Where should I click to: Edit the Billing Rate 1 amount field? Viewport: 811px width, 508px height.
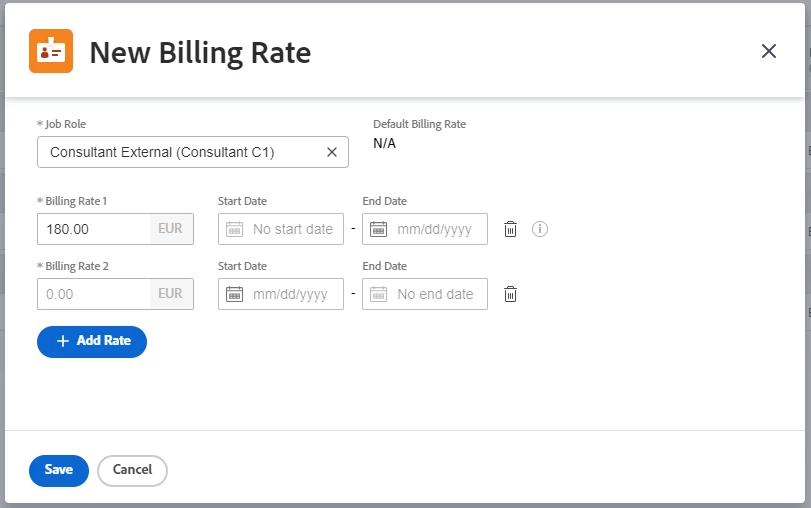(x=94, y=229)
